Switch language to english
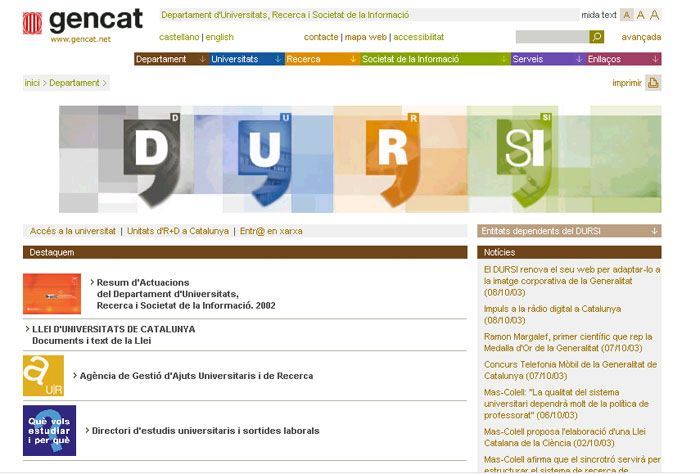The image size is (700, 474). tap(219, 37)
